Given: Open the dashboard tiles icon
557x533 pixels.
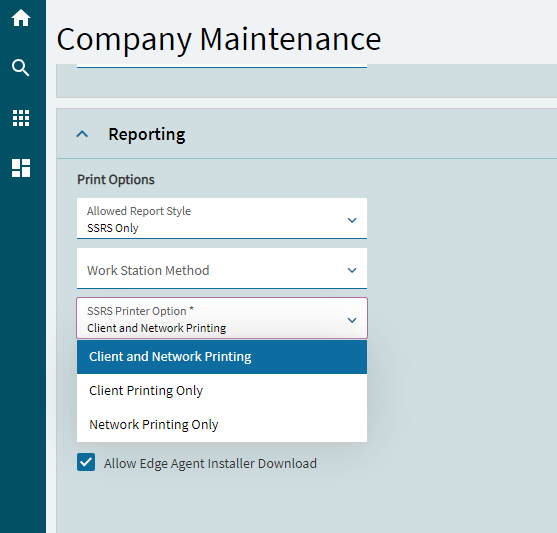Looking at the screenshot, I should coord(21,168).
